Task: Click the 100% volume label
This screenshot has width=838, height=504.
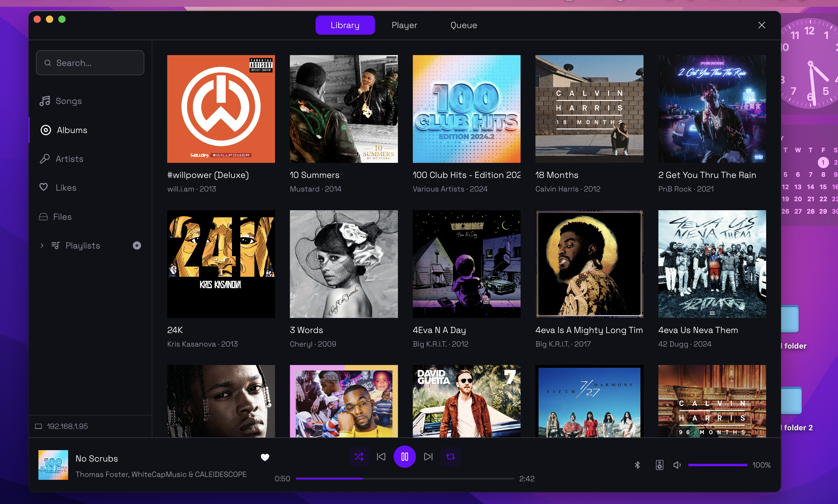Action: [x=762, y=465]
